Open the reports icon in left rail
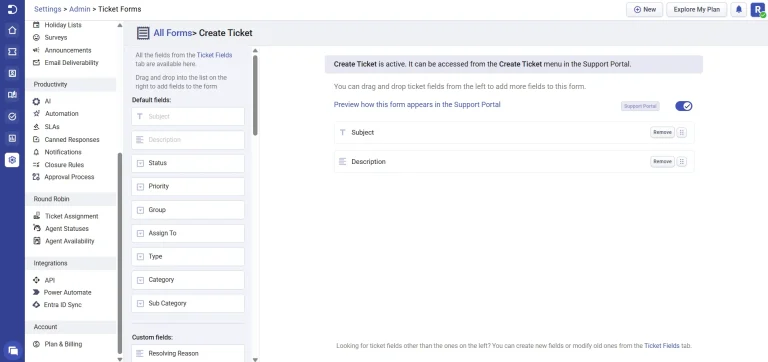Viewport: 768px width, 362px height. 12,138
